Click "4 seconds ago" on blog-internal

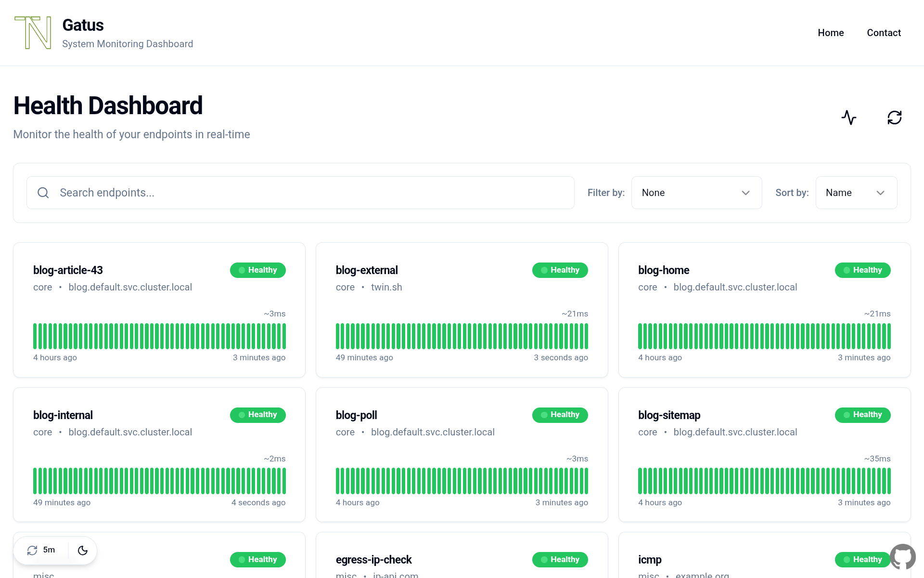tap(258, 502)
